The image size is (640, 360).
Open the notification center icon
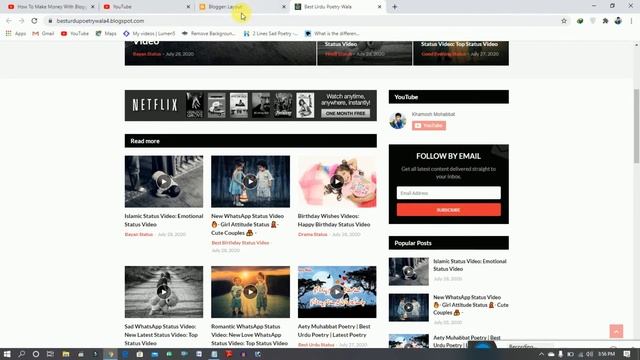pyautogui.click(x=627, y=354)
